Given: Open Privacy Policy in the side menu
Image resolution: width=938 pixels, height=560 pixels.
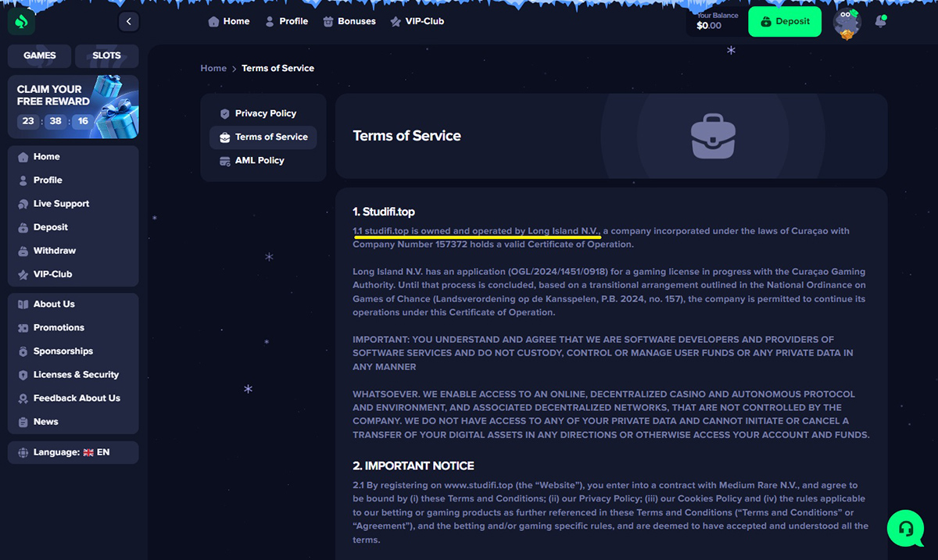Looking at the screenshot, I should (264, 113).
